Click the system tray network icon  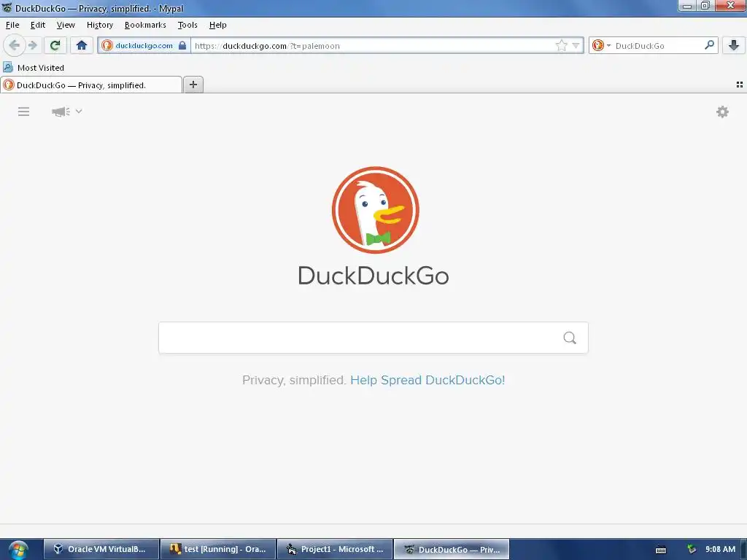[x=692, y=549]
